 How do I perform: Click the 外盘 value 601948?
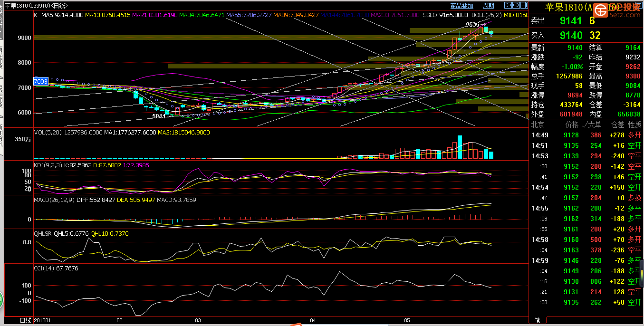(x=571, y=114)
